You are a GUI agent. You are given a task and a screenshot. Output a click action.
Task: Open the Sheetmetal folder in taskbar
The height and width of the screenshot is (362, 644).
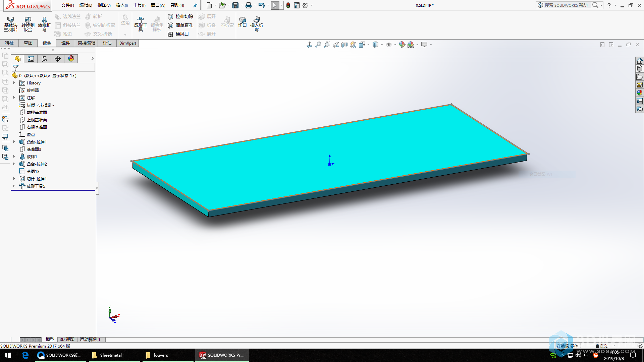click(x=114, y=355)
